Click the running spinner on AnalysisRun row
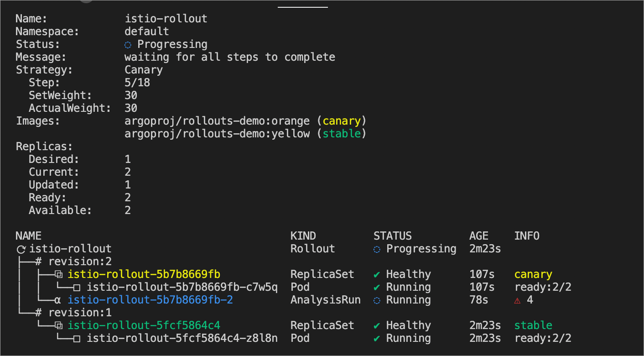Screen dimensions: 644x356 point(377,300)
